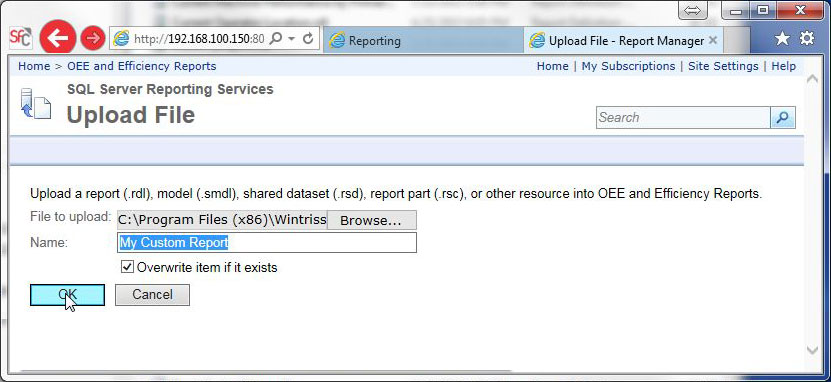
Task: Click the OK button
Action: click(x=67, y=295)
